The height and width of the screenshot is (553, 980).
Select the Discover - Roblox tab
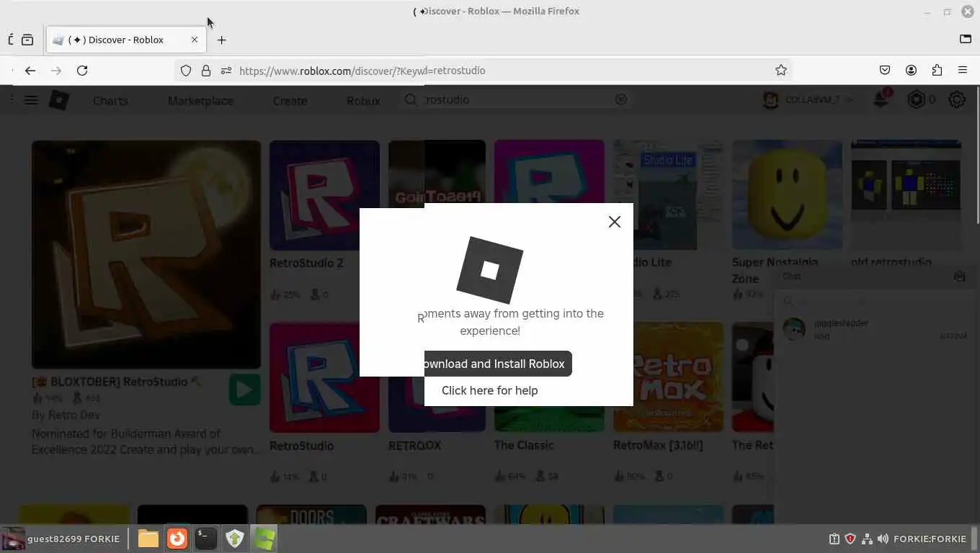[126, 40]
